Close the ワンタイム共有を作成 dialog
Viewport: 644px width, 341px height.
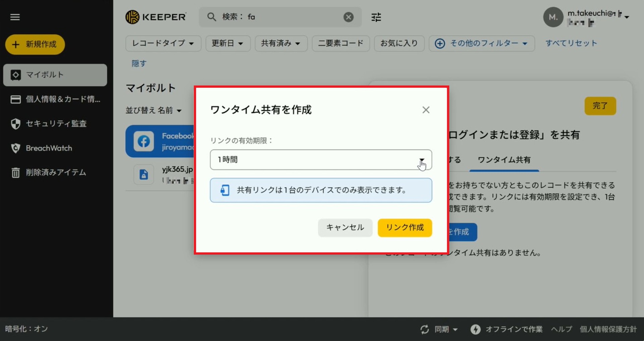[x=426, y=110]
